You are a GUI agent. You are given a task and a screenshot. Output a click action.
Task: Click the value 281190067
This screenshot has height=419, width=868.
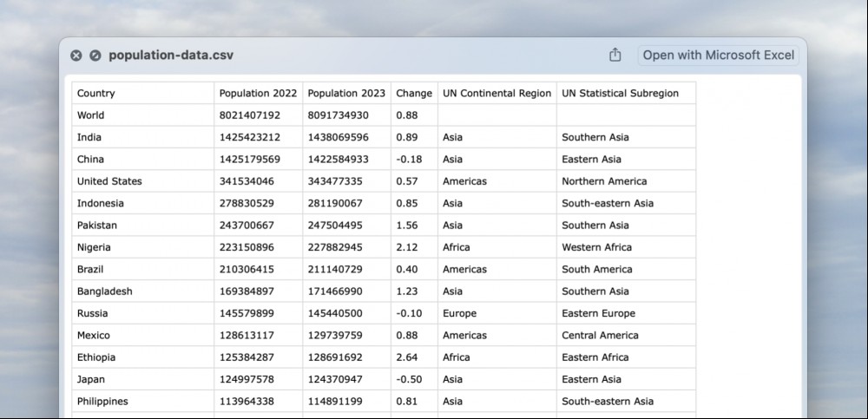point(335,203)
